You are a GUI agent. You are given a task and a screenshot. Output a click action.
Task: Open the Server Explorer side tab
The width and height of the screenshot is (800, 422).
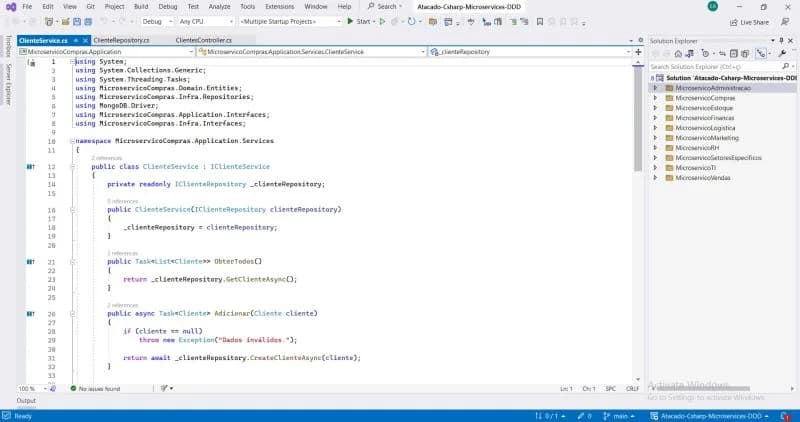point(9,84)
